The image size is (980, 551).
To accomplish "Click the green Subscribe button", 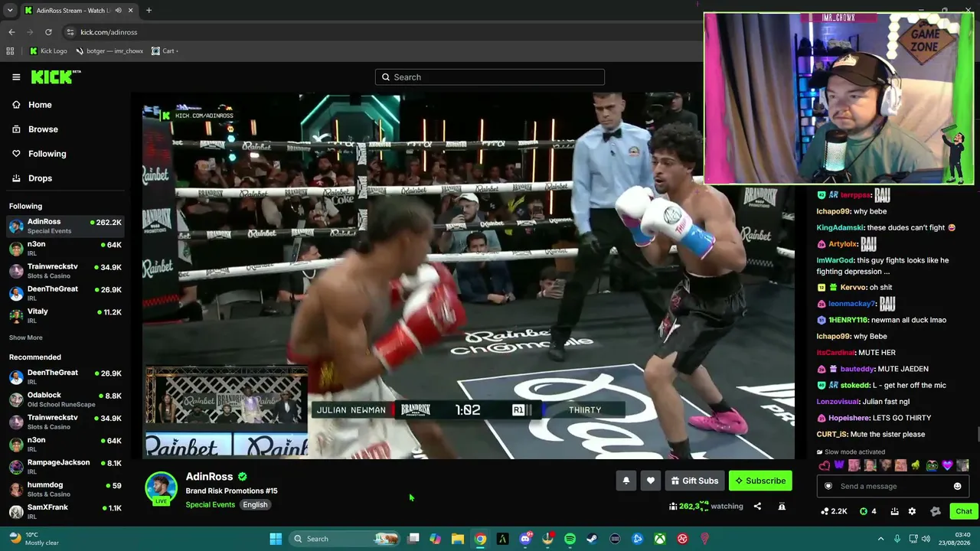I will click(760, 481).
